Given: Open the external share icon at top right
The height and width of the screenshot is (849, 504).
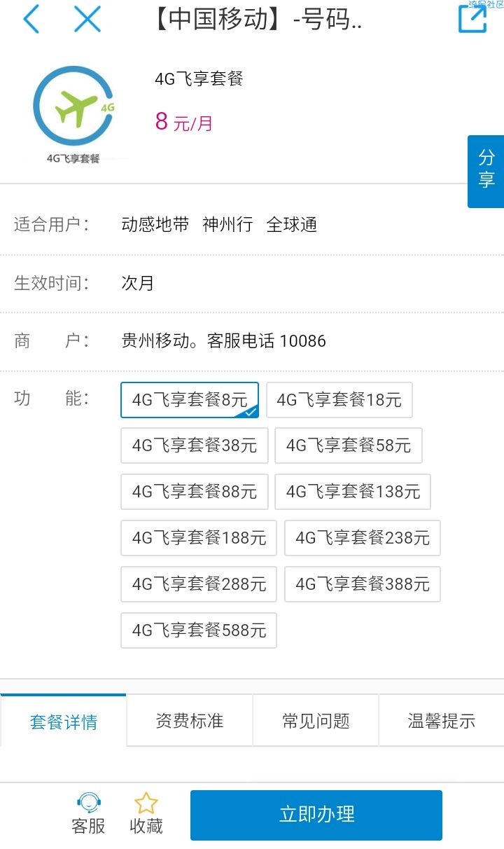Looking at the screenshot, I should pyautogui.click(x=472, y=19).
